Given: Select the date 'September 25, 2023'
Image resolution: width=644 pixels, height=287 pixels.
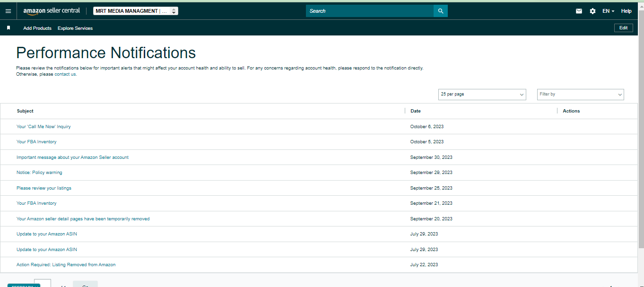Looking at the screenshot, I should tap(431, 188).
